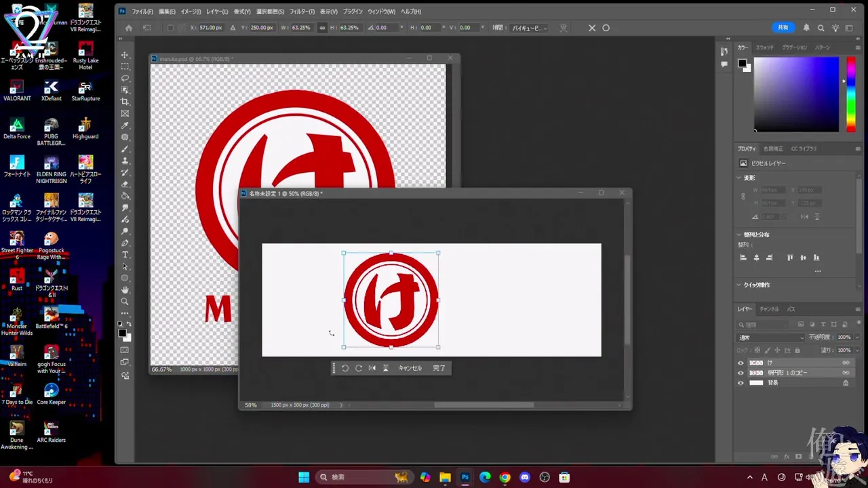Screen dimensions: 868x488
Task: Select the Rectangular Marquee tool
Action: (125, 66)
